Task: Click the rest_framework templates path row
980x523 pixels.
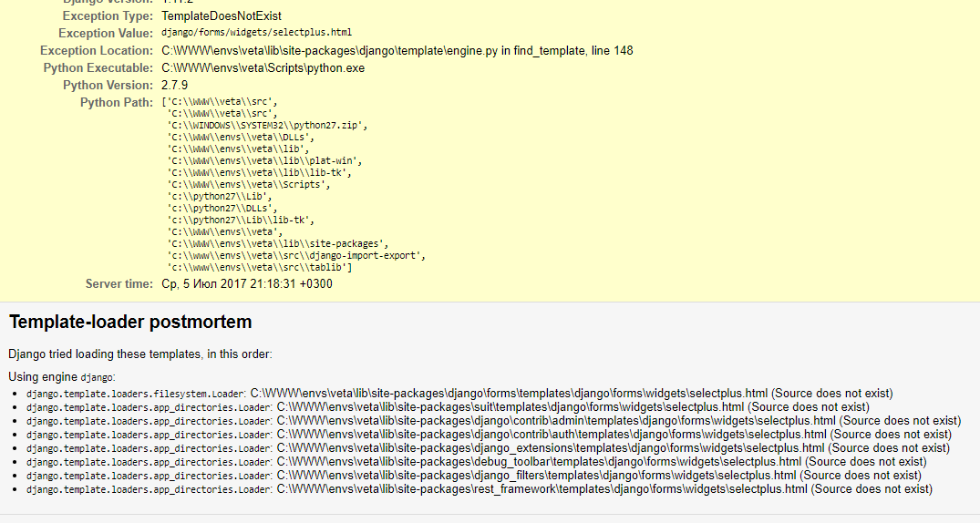Action: 480,490
